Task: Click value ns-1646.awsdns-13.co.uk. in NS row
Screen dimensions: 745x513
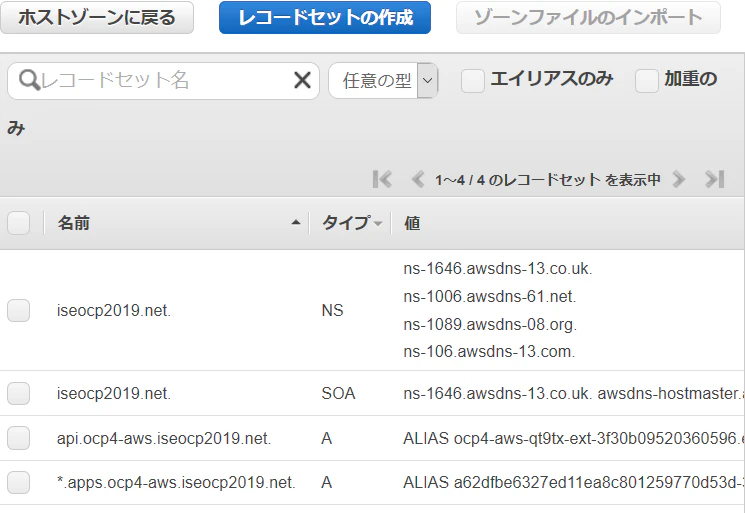Action: point(497,269)
